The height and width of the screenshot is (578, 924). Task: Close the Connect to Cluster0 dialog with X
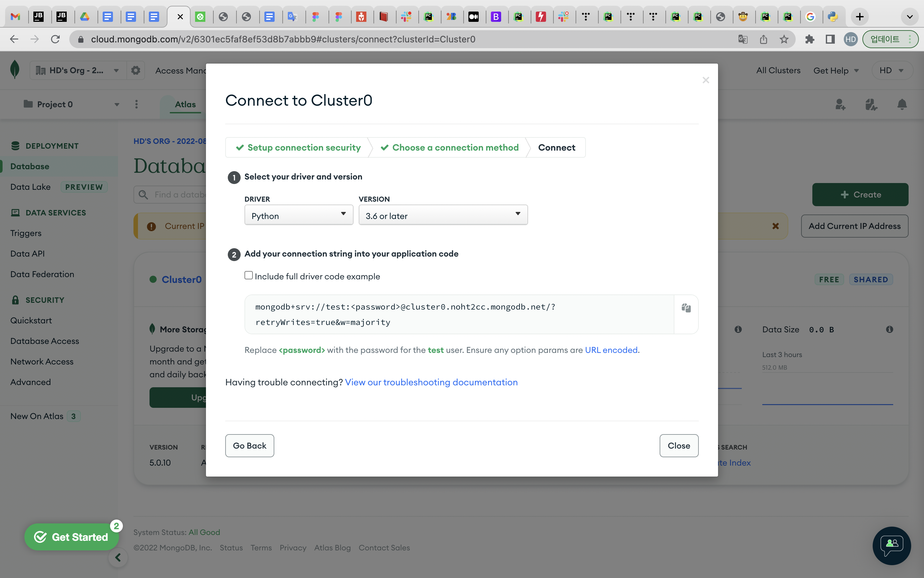(x=706, y=80)
